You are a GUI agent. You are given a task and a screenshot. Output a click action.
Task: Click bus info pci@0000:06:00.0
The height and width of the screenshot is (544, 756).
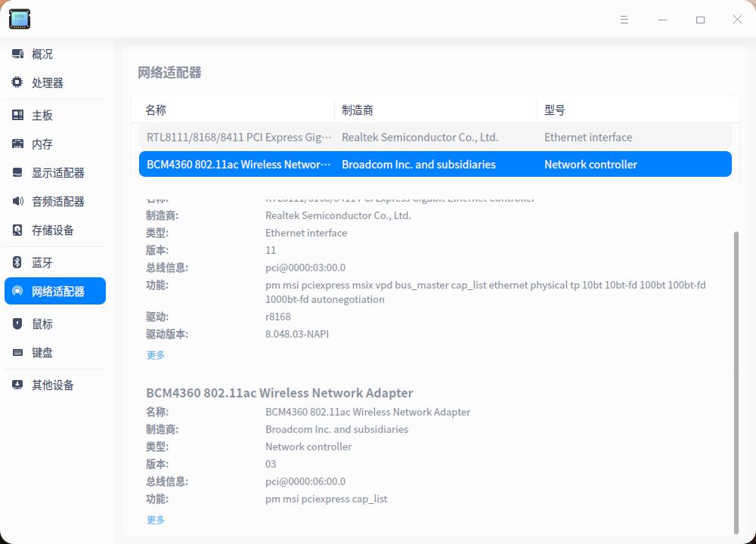coord(305,481)
